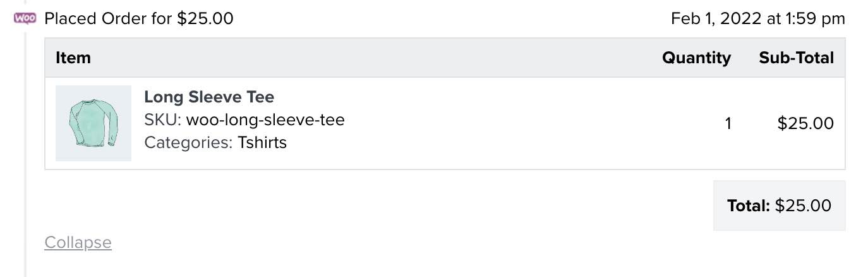
Task: Click the Item column header
Action: (73, 58)
